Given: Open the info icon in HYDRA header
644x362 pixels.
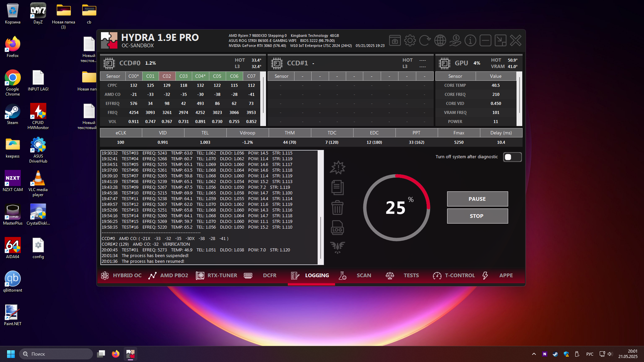Looking at the screenshot, I should click(x=470, y=41).
